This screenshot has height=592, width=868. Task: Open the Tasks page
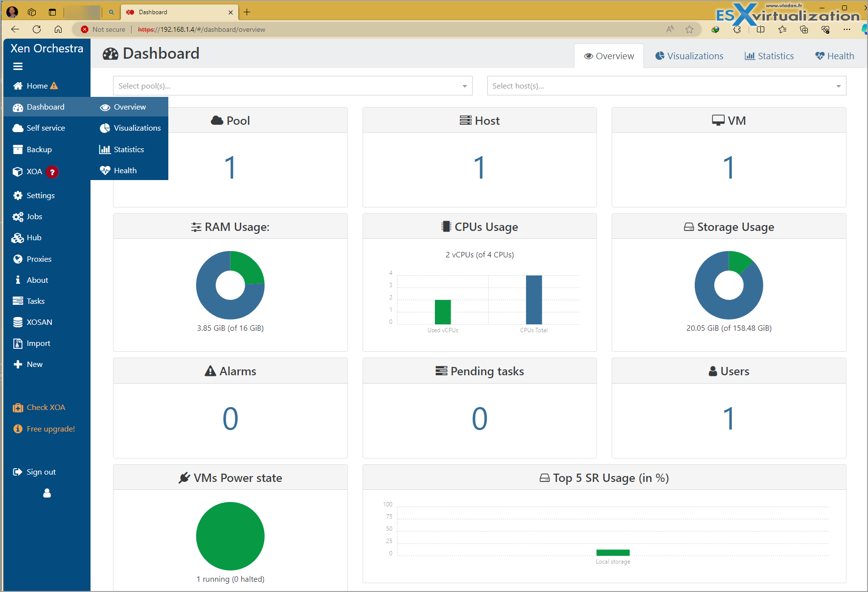click(35, 300)
